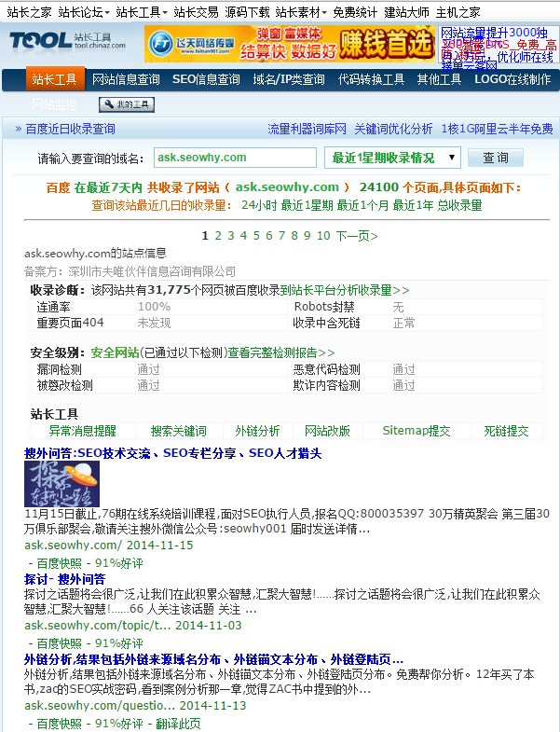This screenshot has width=560, height=732.
Task: Expand the 站长素材 dropdown menu
Action: coord(301,12)
